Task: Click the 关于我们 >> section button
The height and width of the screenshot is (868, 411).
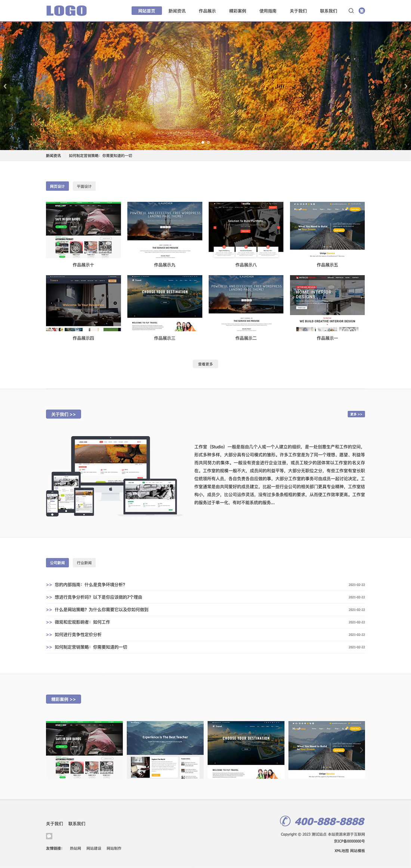Action: [x=64, y=414]
